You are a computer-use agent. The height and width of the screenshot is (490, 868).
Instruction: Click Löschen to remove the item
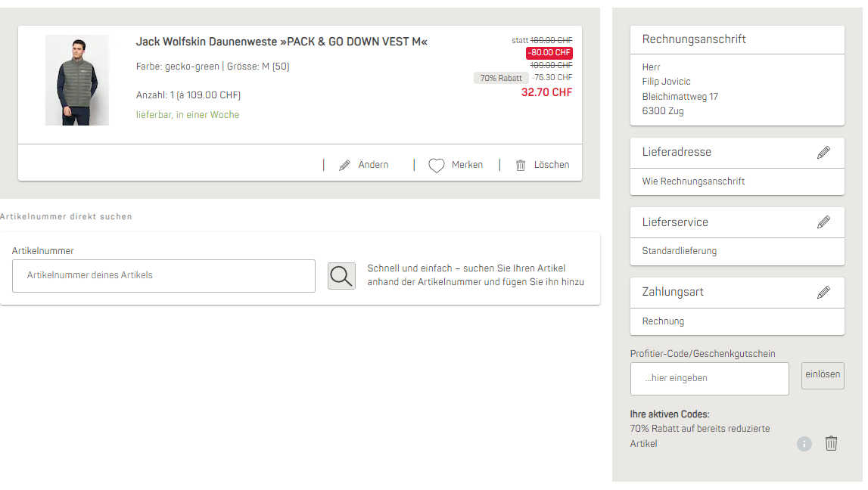point(552,165)
